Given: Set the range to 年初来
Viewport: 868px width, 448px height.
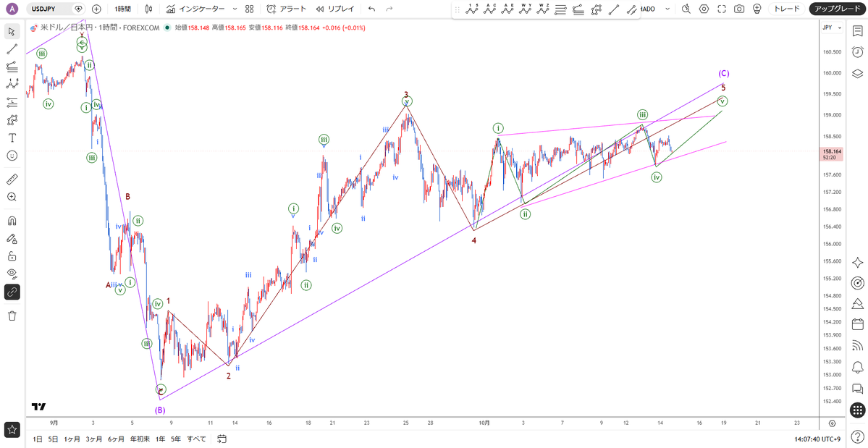Looking at the screenshot, I should click(140, 439).
